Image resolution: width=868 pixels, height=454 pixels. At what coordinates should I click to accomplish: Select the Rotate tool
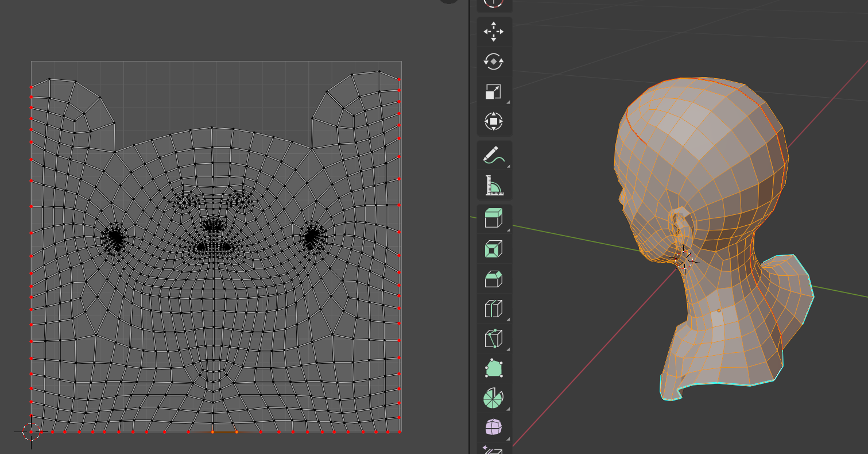coord(494,61)
